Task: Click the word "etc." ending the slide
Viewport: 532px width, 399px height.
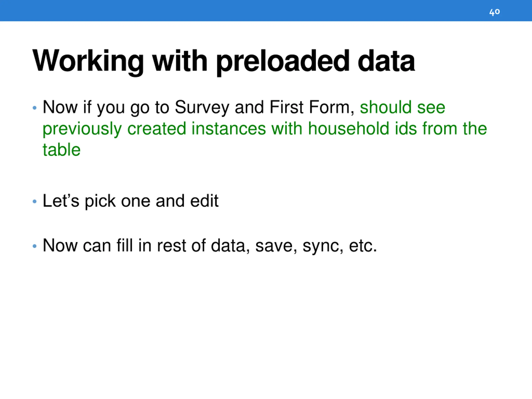Action: click(x=363, y=246)
